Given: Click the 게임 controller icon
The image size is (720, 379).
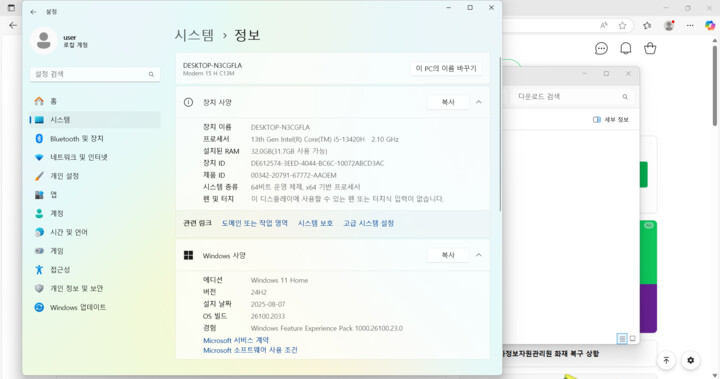Looking at the screenshot, I should coord(39,251).
